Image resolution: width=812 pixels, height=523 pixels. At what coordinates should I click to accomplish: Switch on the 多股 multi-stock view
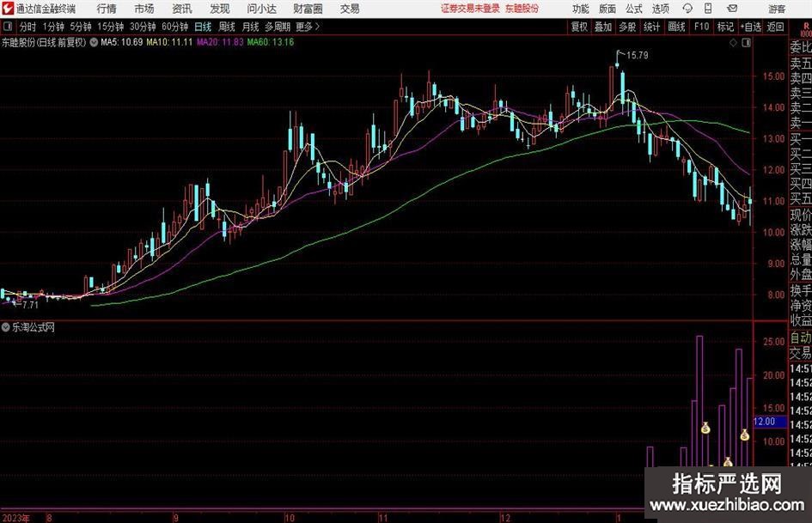627,27
